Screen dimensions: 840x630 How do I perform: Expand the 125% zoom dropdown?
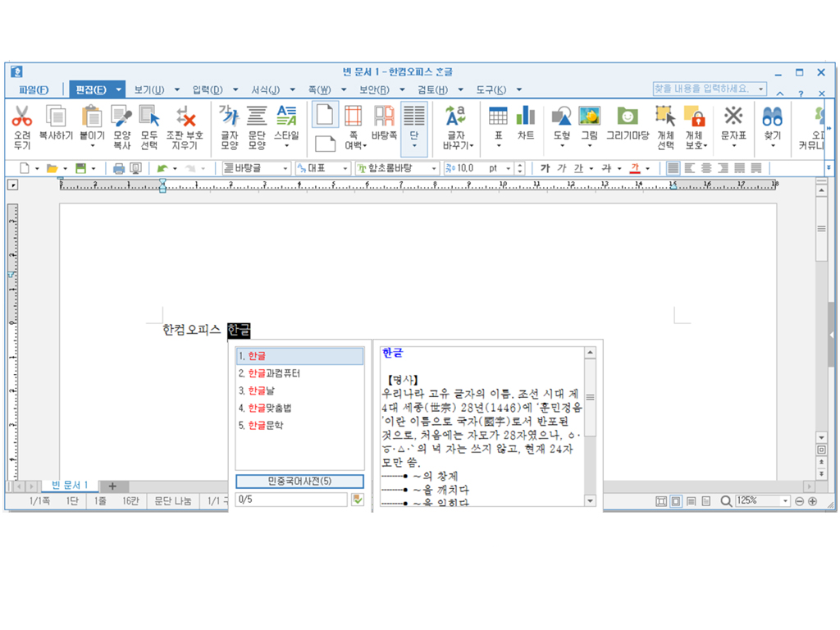[785, 501]
